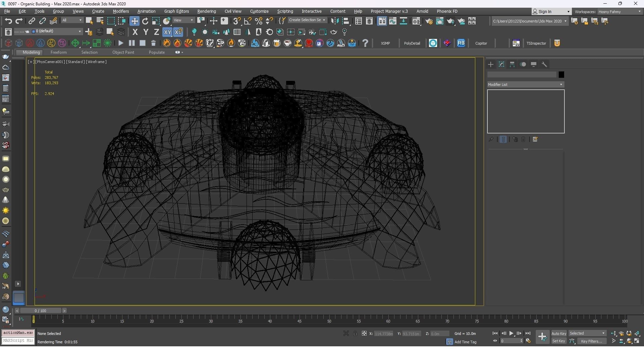Open the Utilities wrench panel
Screen dimensions: 644x349
coord(544,64)
